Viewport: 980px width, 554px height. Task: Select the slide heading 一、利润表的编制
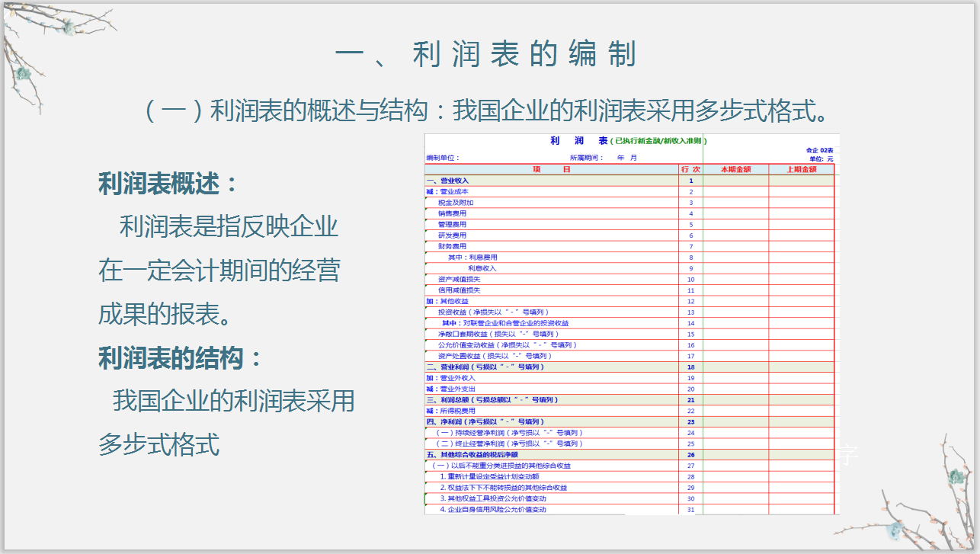tap(488, 53)
